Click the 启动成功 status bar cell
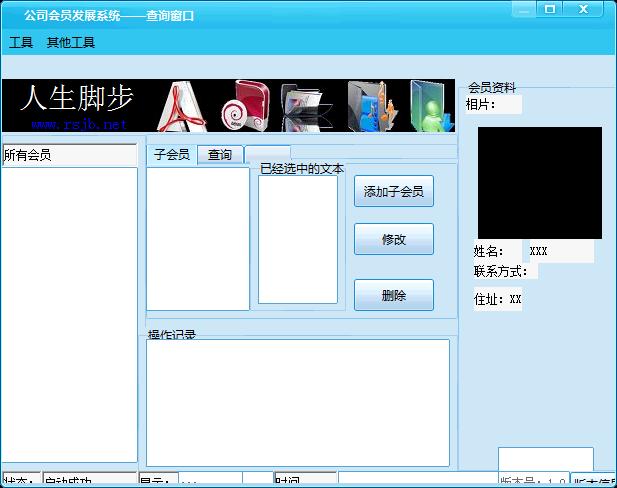Viewport: 617px width, 488px height. [x=89, y=479]
